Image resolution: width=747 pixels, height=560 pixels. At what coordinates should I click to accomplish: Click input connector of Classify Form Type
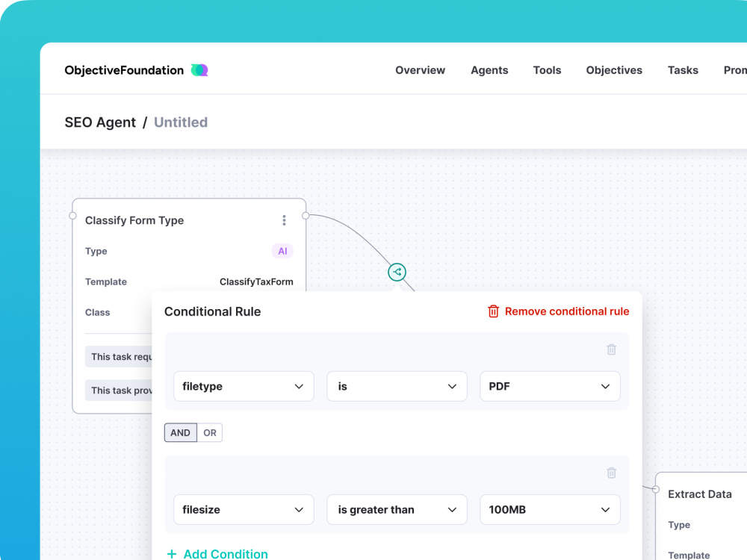73,216
